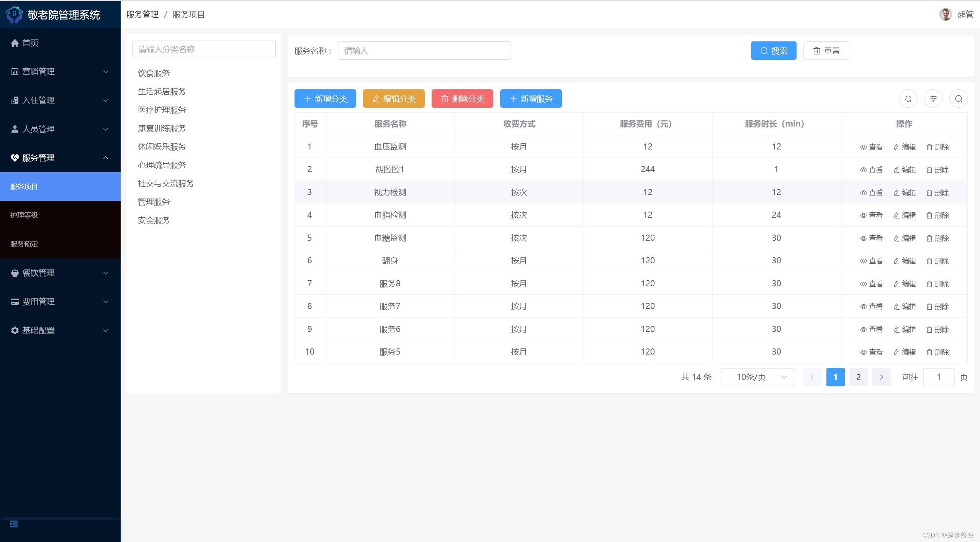Select 生活起居服务 category

[162, 92]
